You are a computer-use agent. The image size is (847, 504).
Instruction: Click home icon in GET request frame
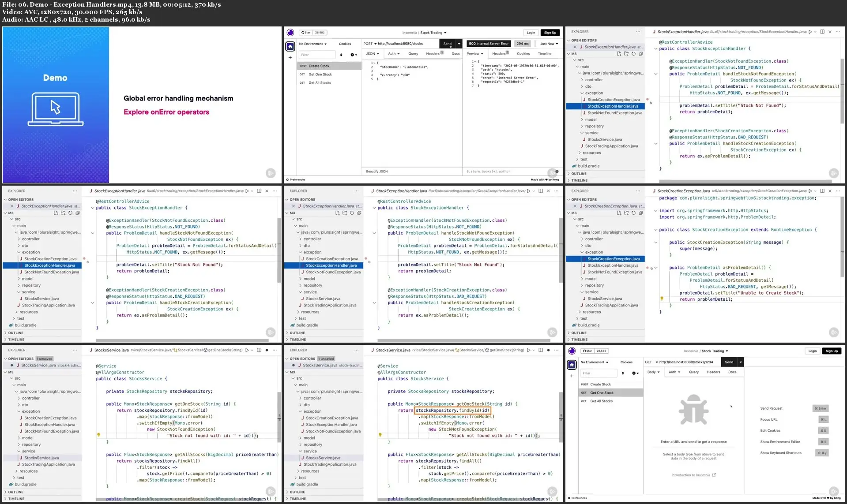click(x=572, y=365)
